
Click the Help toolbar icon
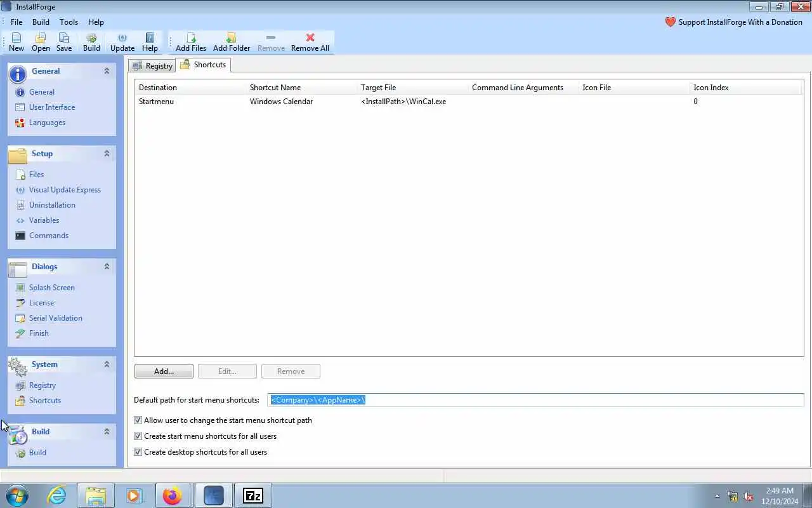150,43
